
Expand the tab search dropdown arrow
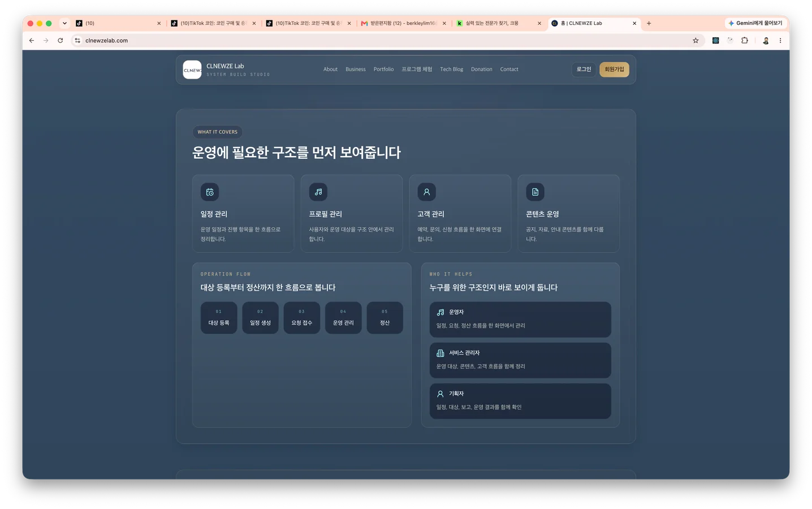(x=64, y=23)
